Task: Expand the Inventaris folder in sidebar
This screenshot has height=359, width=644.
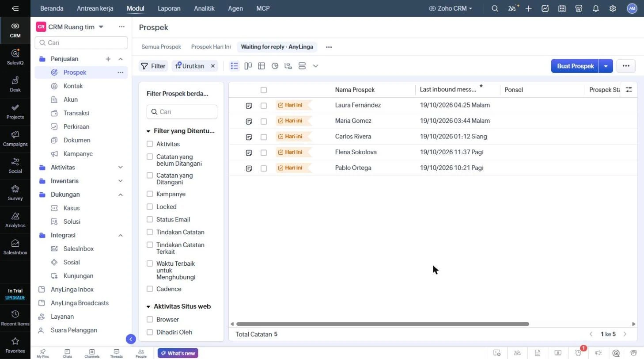Action: 121,181
